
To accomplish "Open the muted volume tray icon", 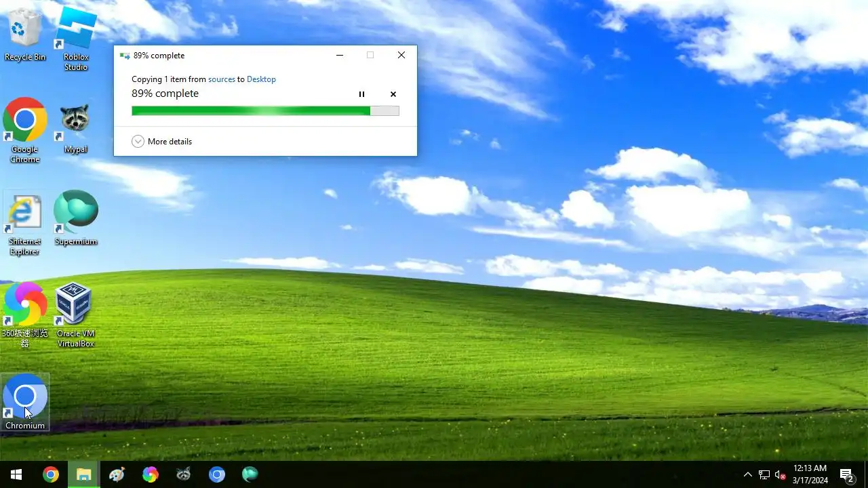I will pyautogui.click(x=780, y=475).
